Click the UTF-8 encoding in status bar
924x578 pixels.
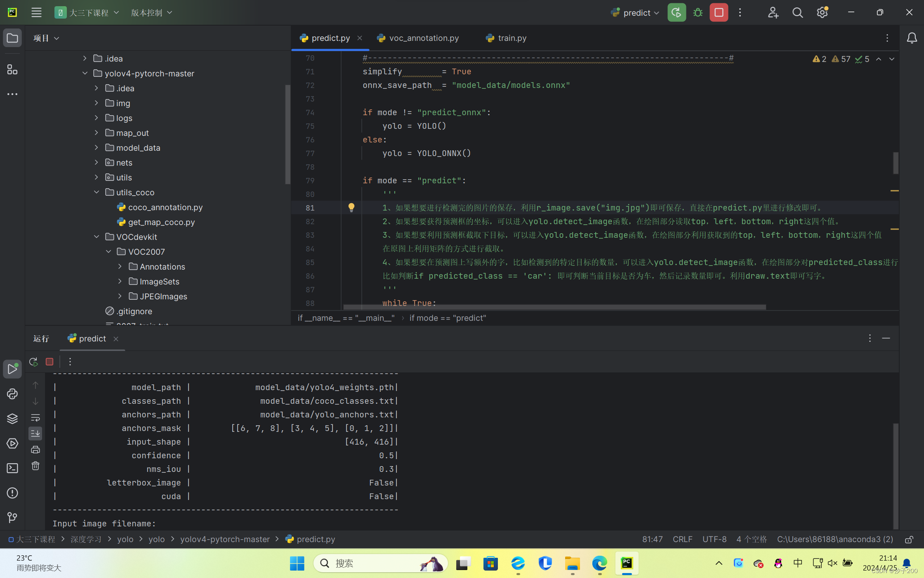[714, 539]
